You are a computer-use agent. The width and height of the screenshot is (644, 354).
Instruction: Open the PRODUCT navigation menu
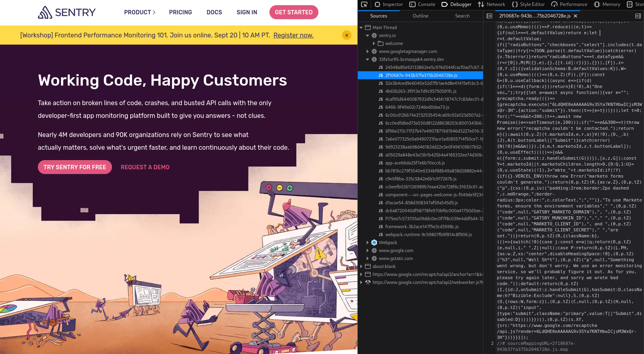click(x=139, y=12)
